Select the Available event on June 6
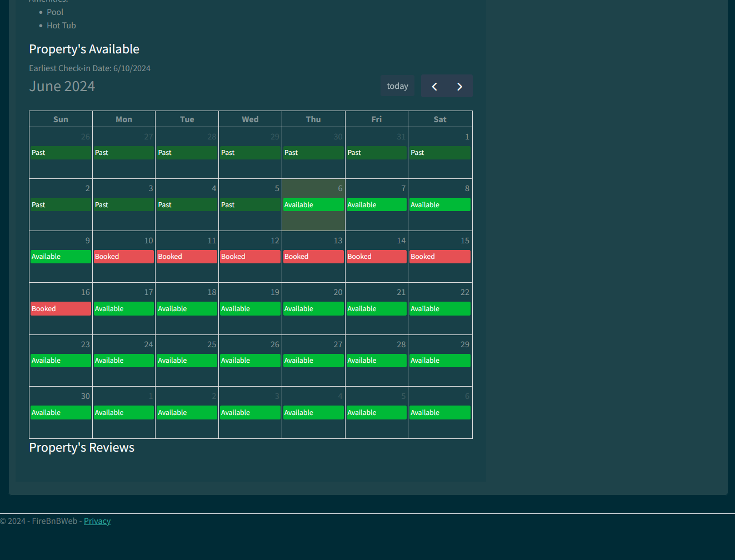 pos(313,205)
